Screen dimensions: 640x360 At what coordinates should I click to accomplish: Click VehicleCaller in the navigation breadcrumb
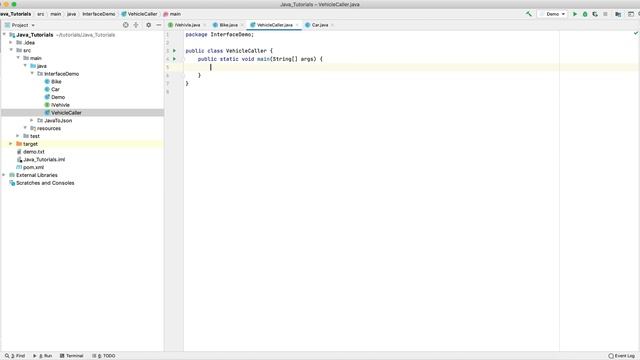click(139, 14)
